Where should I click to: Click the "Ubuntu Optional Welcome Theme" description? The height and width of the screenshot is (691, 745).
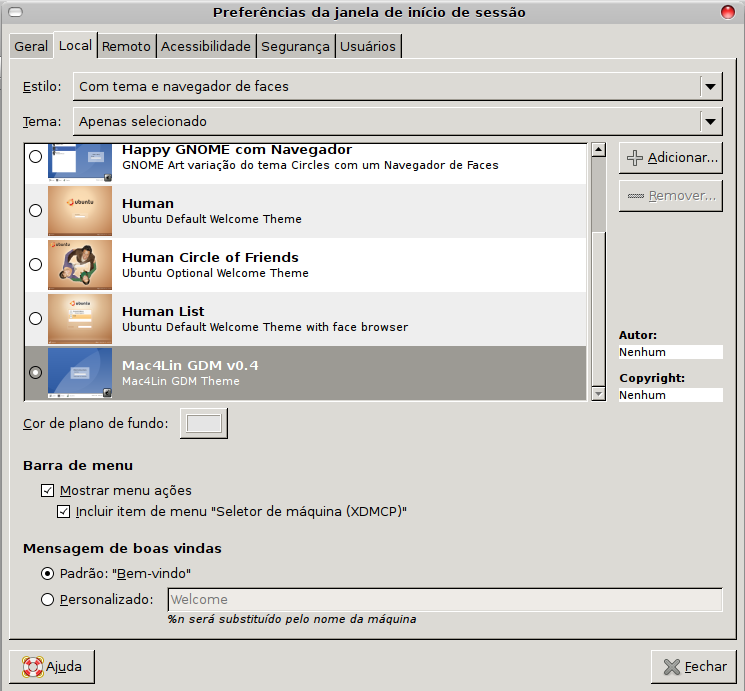[215, 273]
